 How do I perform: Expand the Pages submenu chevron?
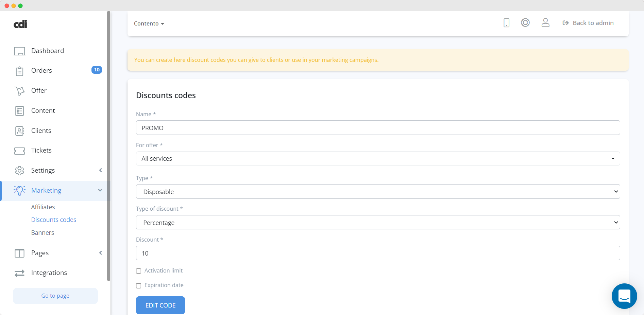[x=100, y=253]
